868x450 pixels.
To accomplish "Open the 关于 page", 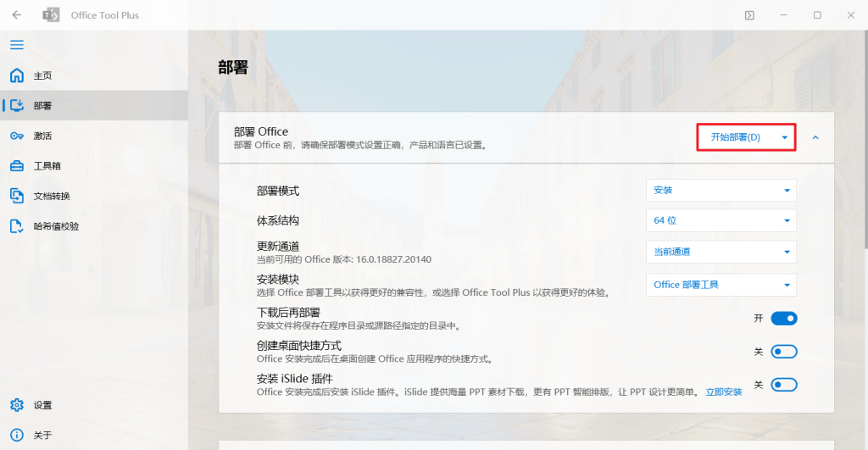I will tap(94, 435).
